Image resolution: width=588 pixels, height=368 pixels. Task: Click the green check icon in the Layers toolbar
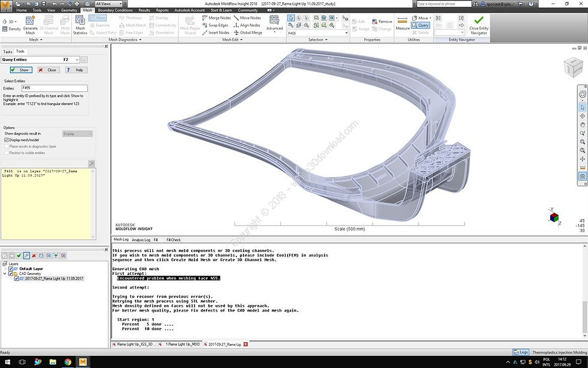pos(19,256)
